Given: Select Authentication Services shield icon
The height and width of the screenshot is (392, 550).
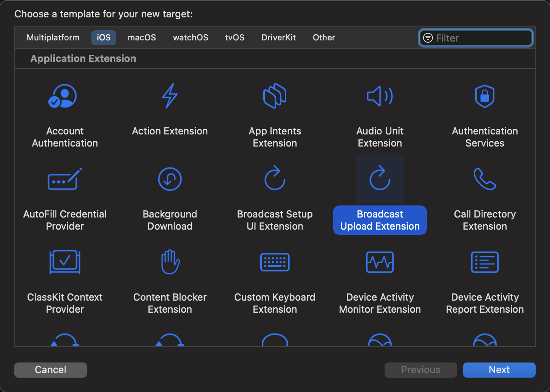Looking at the screenshot, I should [485, 96].
